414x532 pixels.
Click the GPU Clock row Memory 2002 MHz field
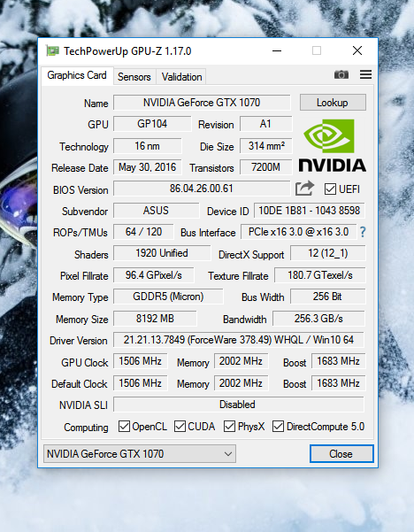coord(241,361)
